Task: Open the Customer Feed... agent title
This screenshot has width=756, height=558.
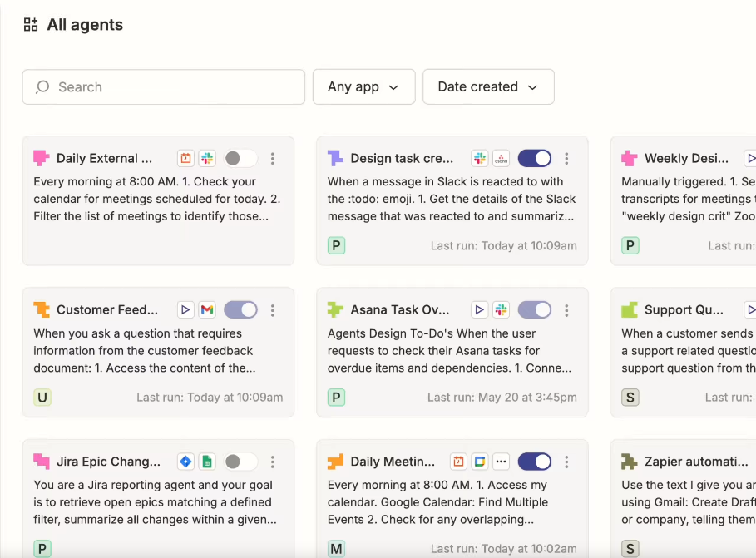Action: [x=107, y=309]
